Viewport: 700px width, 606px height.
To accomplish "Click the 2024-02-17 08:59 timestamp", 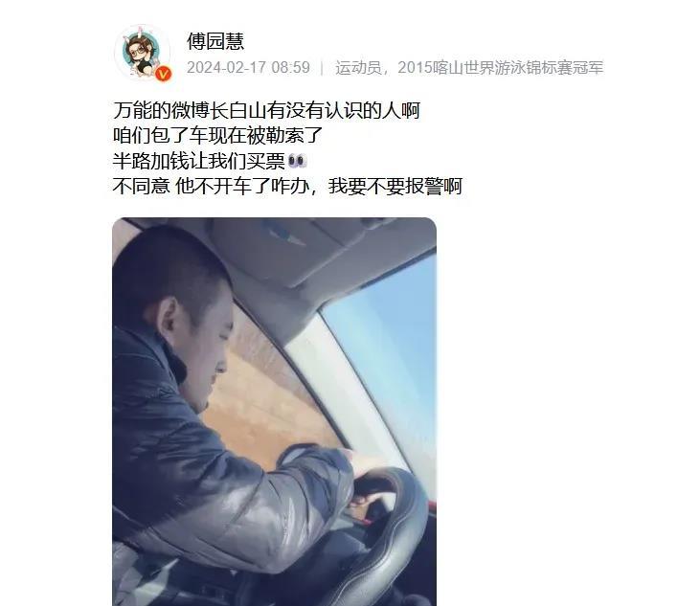I will (248, 68).
